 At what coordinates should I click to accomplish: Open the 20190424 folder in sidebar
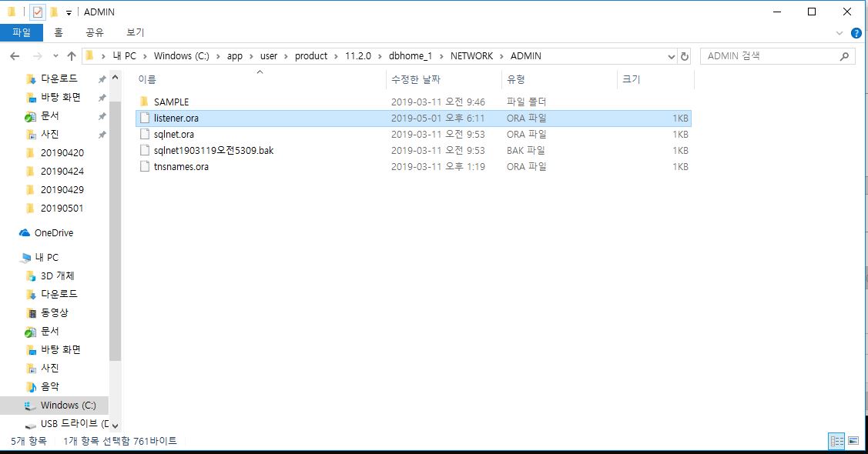(x=62, y=172)
